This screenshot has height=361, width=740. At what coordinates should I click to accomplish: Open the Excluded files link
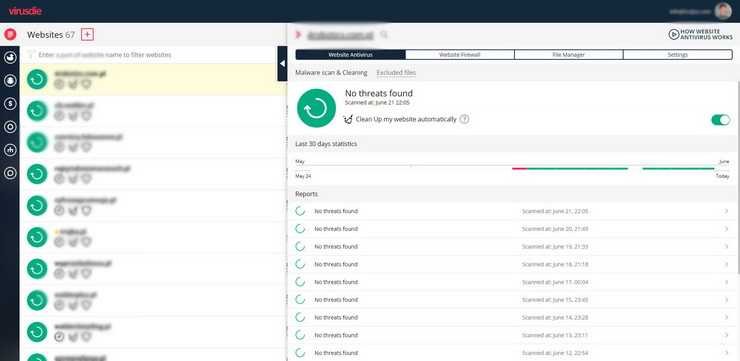[396, 73]
